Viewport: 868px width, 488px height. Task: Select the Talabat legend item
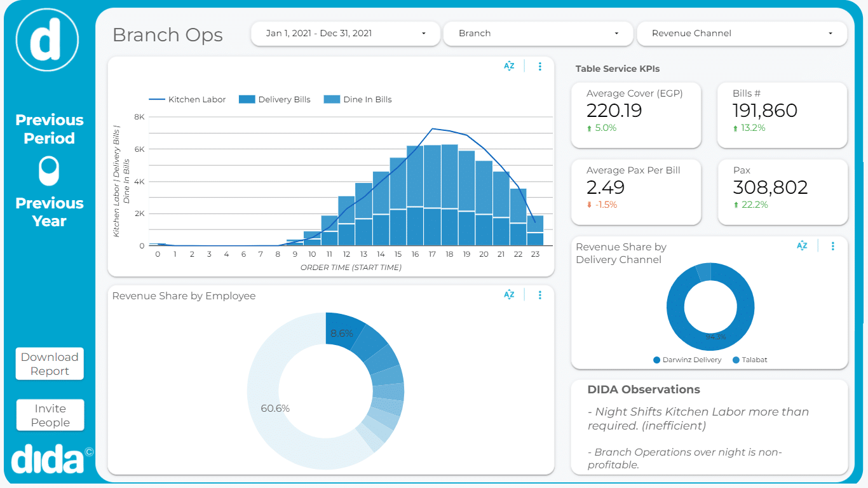750,360
